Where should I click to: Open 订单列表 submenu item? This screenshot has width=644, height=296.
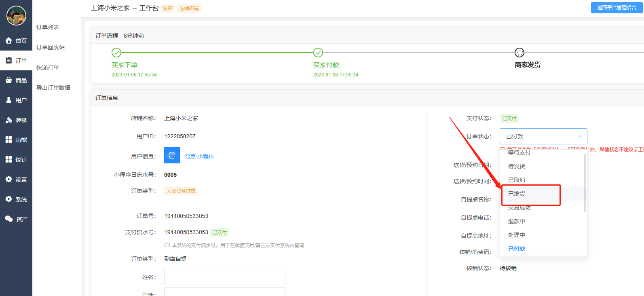pyautogui.click(x=48, y=27)
